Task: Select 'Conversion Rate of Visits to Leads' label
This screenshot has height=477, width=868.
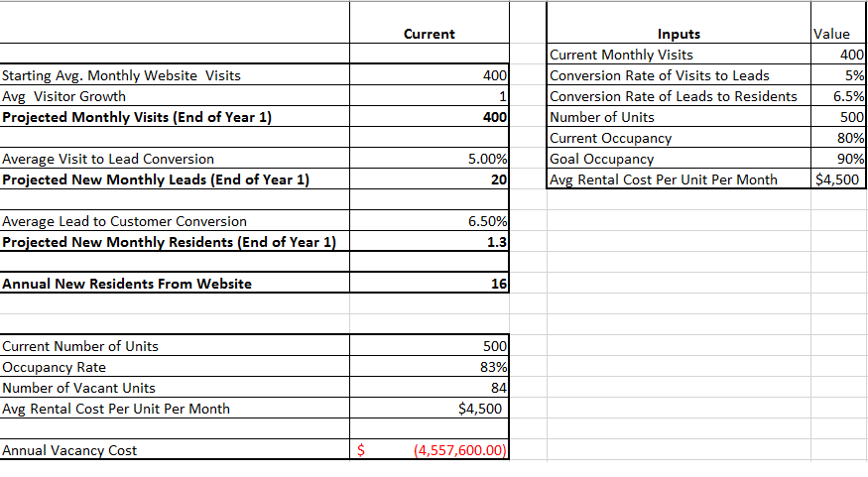Action: click(x=660, y=75)
